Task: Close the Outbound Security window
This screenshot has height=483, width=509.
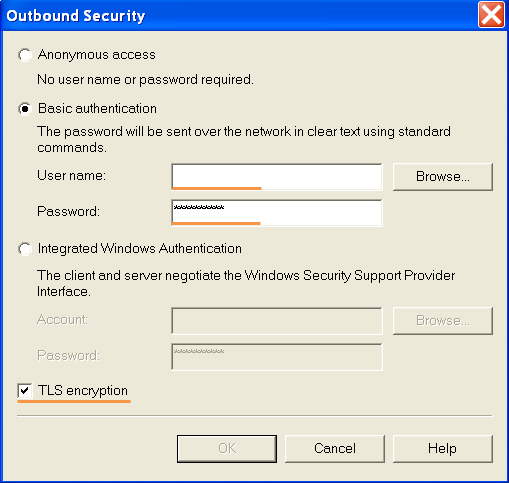Action: click(x=491, y=15)
